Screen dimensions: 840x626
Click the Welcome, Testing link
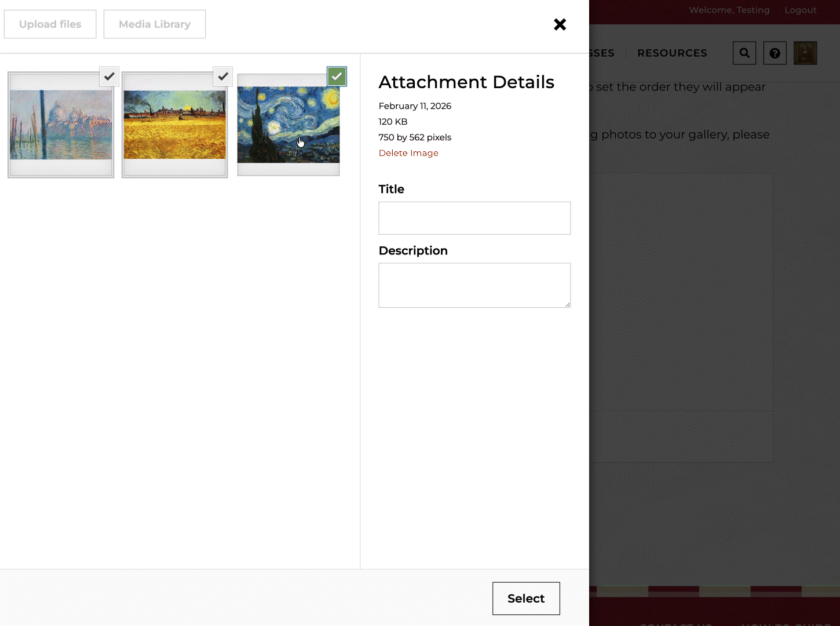pos(729,10)
